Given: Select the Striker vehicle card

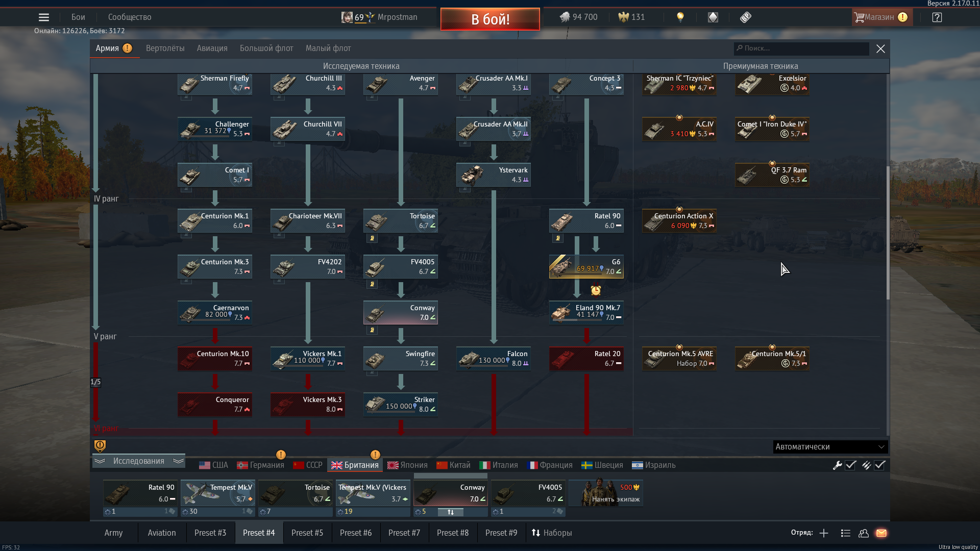Looking at the screenshot, I should [401, 405].
